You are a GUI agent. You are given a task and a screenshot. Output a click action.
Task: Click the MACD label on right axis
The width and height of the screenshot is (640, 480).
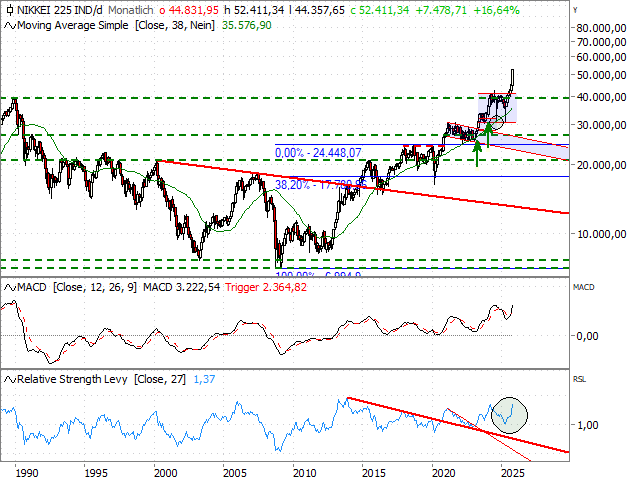[x=584, y=288]
